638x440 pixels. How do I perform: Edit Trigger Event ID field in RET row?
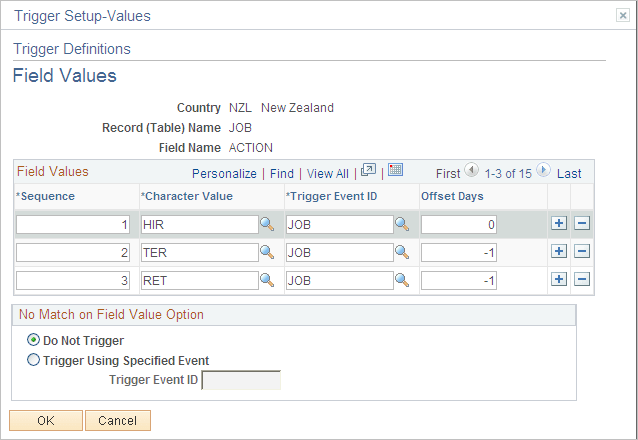pos(340,281)
